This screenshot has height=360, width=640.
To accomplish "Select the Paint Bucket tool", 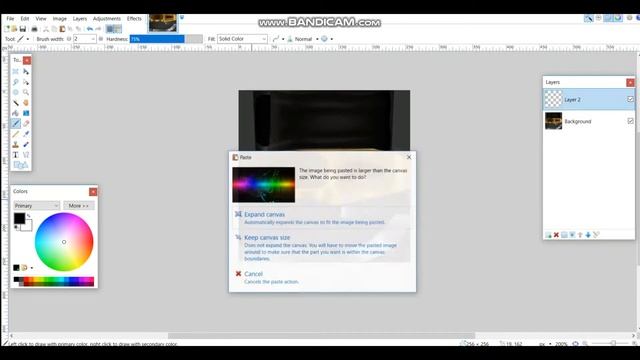I will [x=16, y=113].
